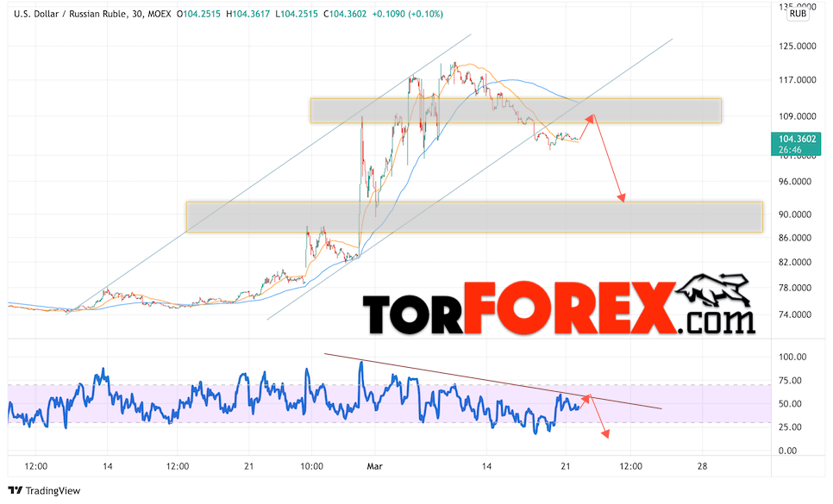Open the MOEX exchange label
The height and width of the screenshot is (504, 833).
159,15
